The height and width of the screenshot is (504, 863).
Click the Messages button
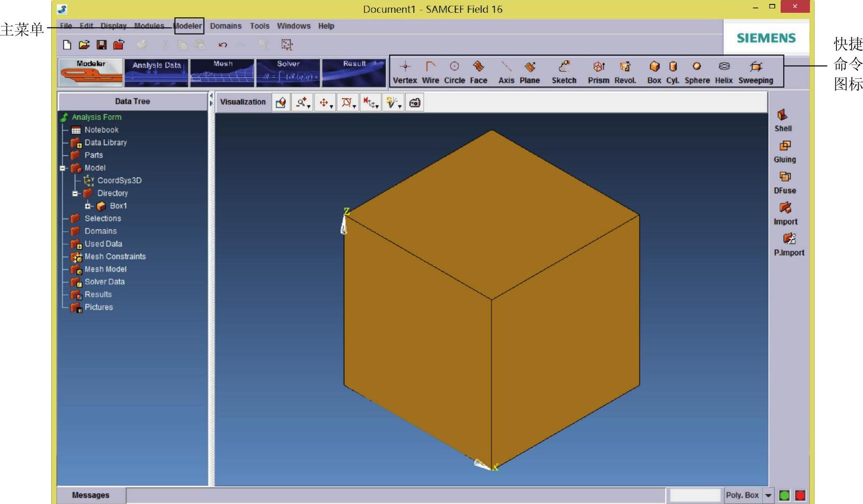(91, 495)
